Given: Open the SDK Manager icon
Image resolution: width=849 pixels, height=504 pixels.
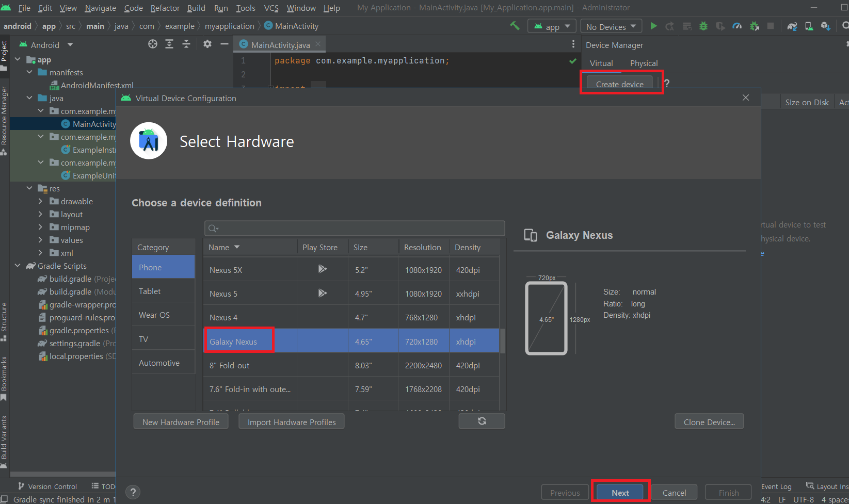Looking at the screenshot, I should [x=825, y=26].
